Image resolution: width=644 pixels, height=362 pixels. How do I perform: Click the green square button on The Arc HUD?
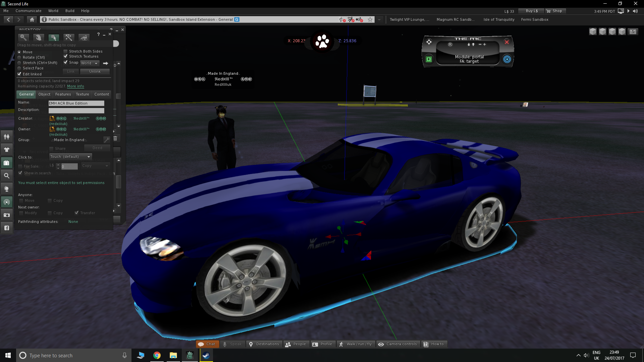(429, 59)
